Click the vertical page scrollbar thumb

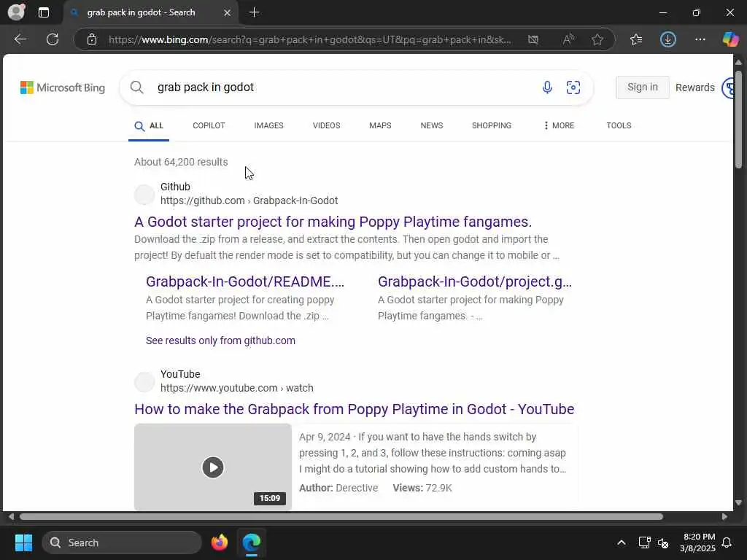click(x=738, y=119)
